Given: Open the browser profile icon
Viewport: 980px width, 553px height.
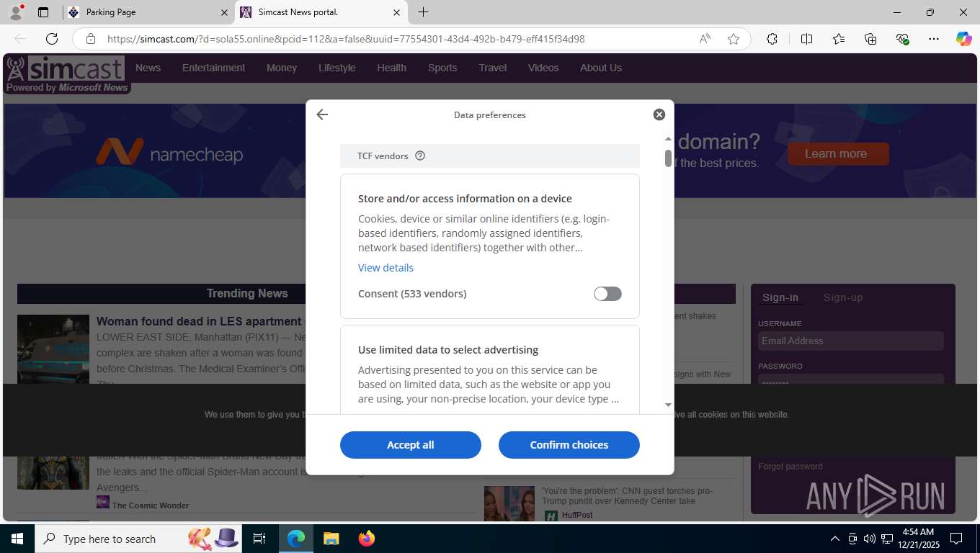Looking at the screenshot, I should pyautogui.click(x=15, y=12).
